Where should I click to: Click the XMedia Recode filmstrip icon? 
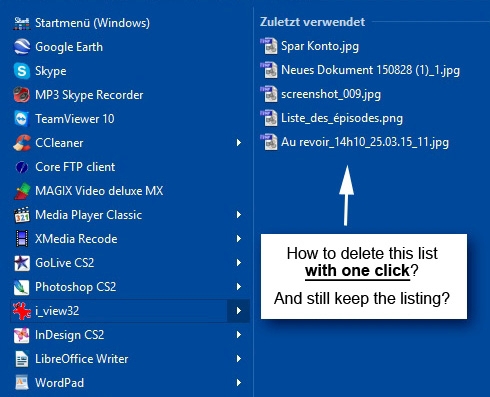(x=22, y=239)
